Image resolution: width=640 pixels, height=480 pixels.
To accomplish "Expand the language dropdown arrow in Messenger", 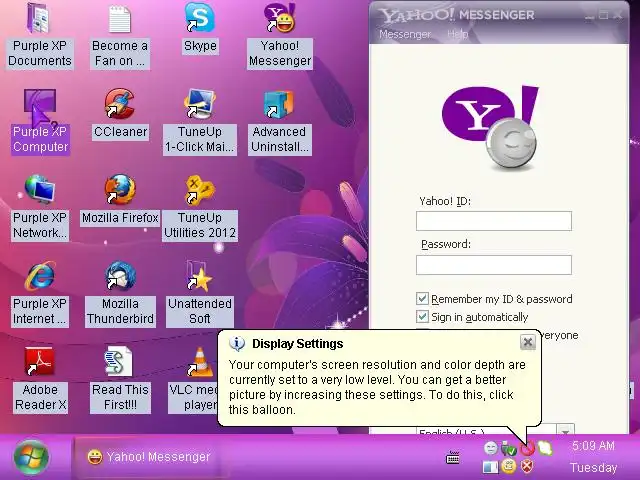I will tap(565, 430).
